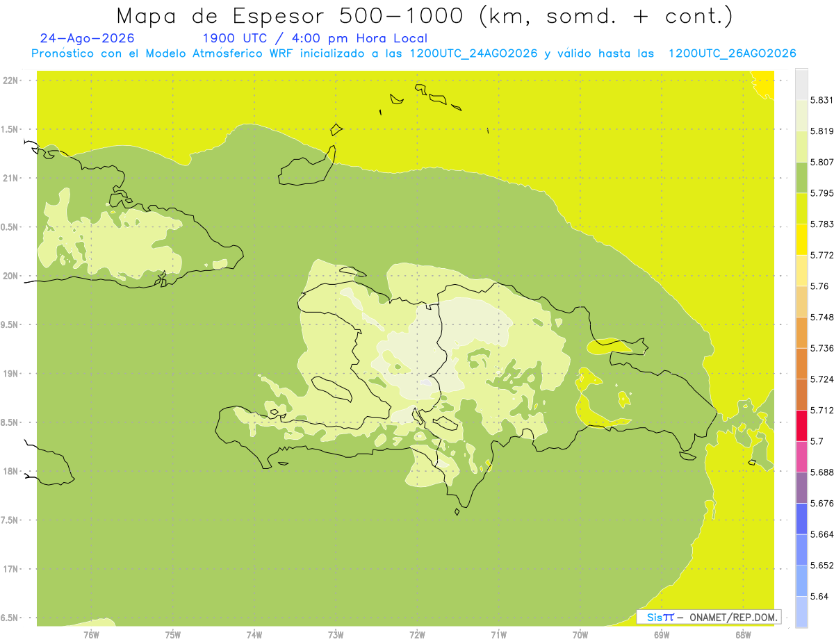Screen dimensions: 834x644
Task: Click the colorbar value '5.772'
Action: (x=821, y=255)
